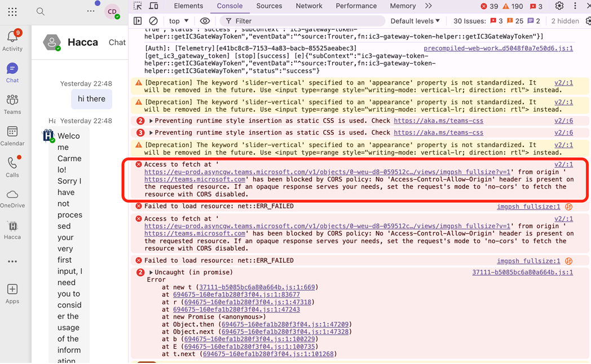Activate DevTools inspect element picker

pyautogui.click(x=138, y=6)
